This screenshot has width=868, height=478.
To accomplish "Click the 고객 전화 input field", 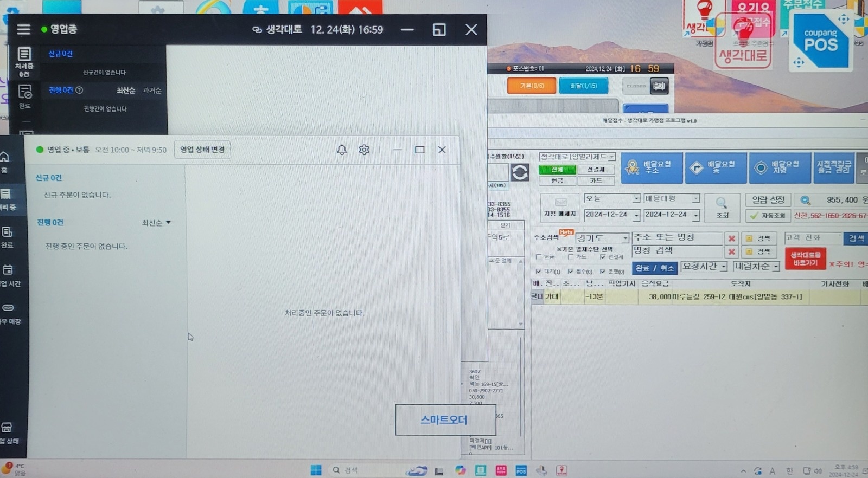I will [813, 237].
